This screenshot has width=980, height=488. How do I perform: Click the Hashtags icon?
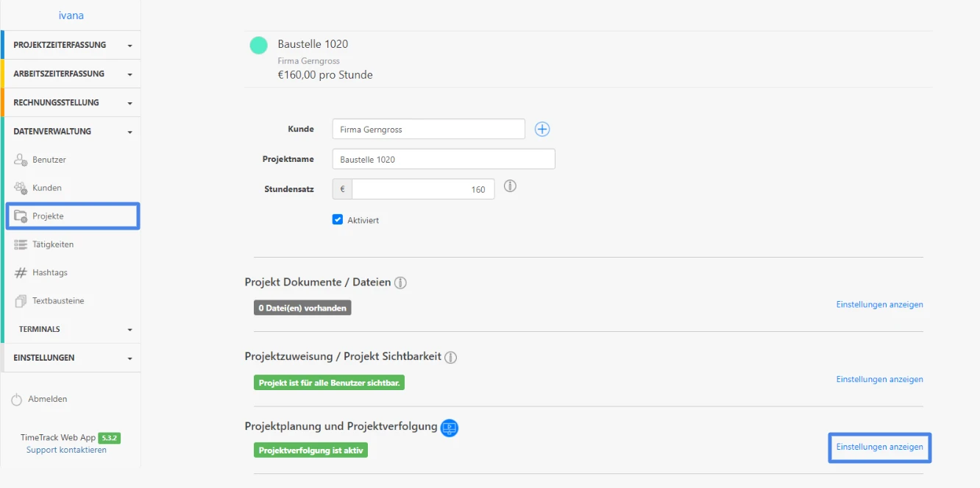coord(21,272)
